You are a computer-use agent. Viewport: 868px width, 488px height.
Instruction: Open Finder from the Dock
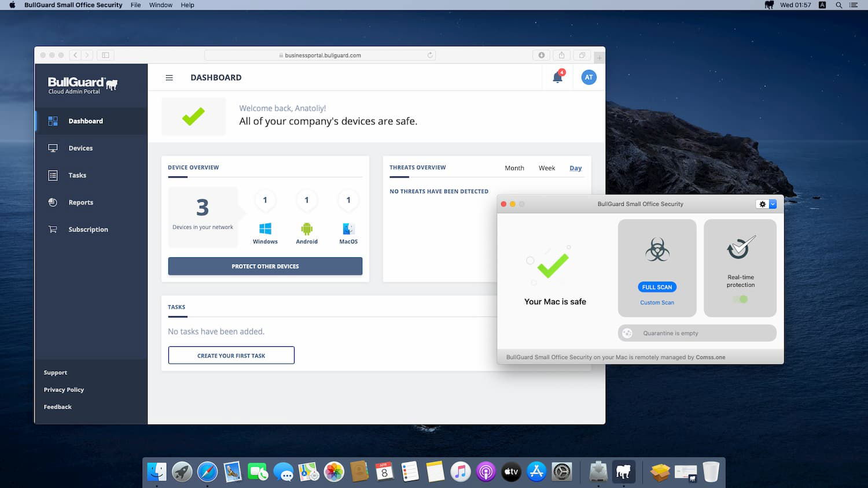(157, 472)
